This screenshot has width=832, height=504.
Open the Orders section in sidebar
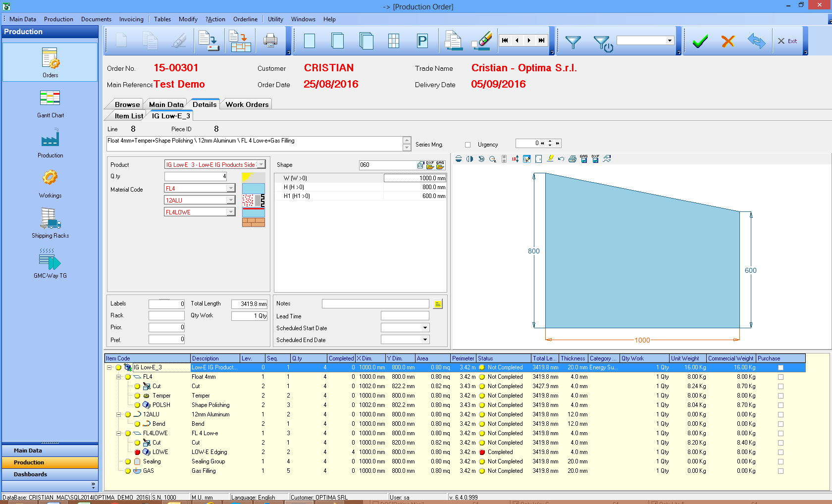pyautogui.click(x=51, y=62)
